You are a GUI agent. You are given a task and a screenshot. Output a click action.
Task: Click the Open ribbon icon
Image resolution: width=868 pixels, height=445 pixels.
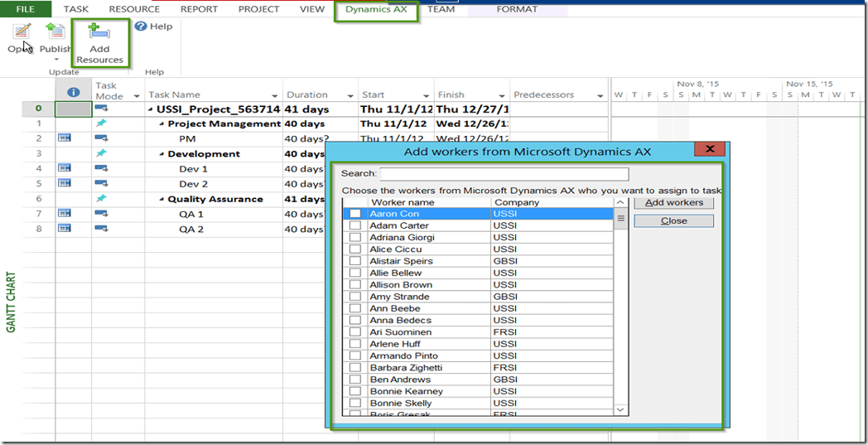coord(22,32)
